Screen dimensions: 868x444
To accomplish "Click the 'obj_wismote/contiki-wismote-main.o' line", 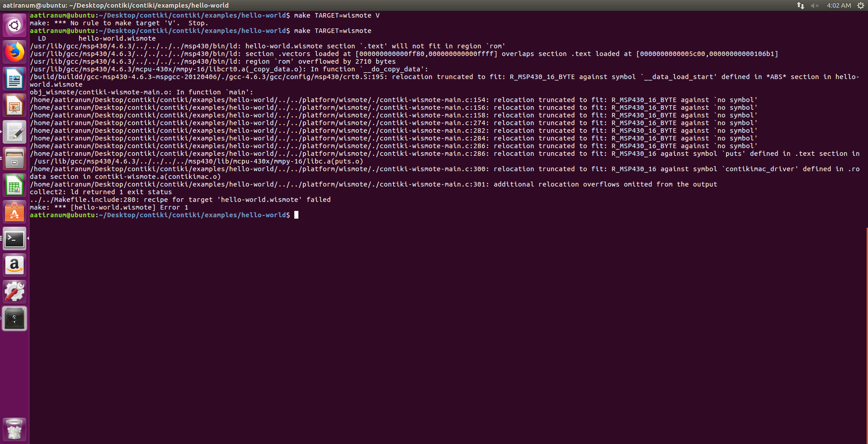I will 142,92.
